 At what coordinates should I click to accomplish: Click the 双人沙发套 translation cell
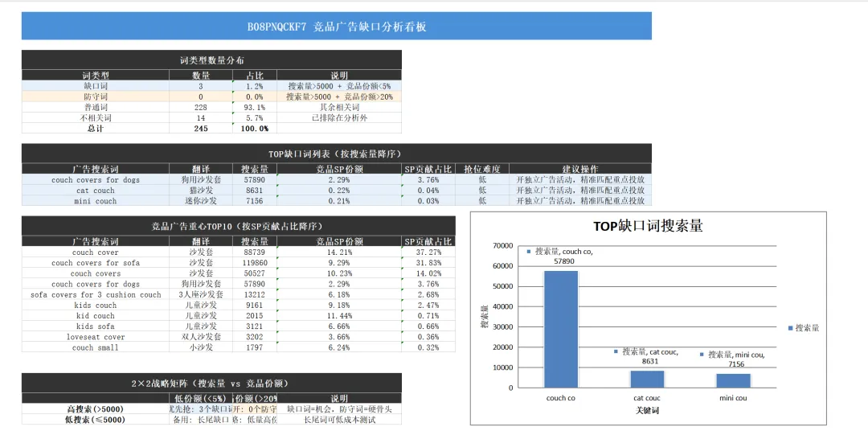tap(201, 336)
